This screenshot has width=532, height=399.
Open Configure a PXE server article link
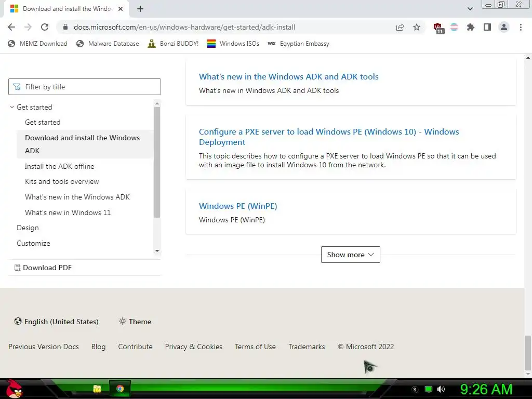click(x=329, y=137)
